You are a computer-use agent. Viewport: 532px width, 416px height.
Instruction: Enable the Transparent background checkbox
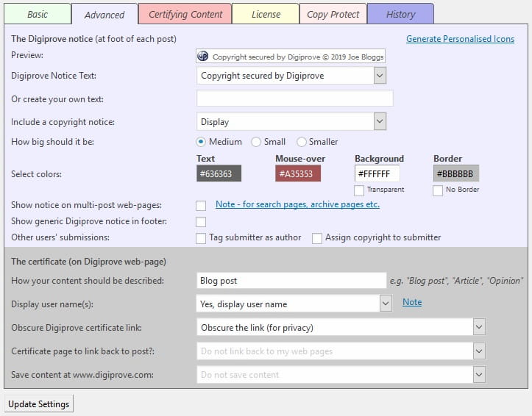coord(359,190)
